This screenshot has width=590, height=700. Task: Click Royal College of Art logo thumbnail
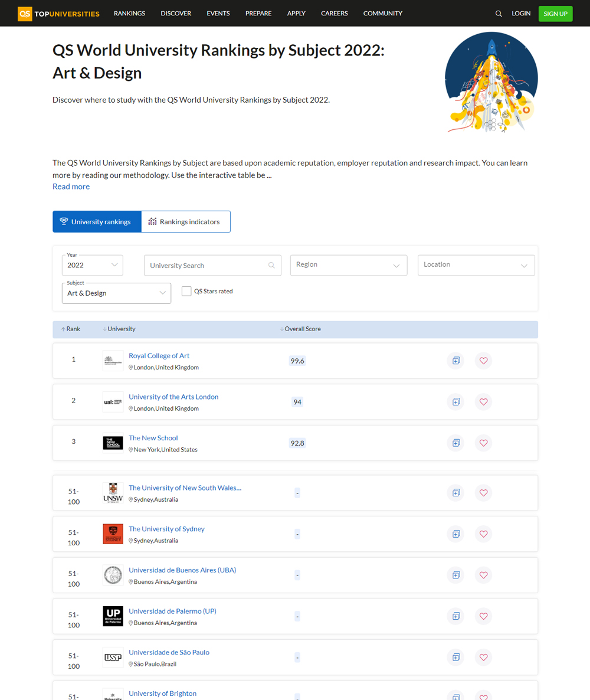(113, 360)
